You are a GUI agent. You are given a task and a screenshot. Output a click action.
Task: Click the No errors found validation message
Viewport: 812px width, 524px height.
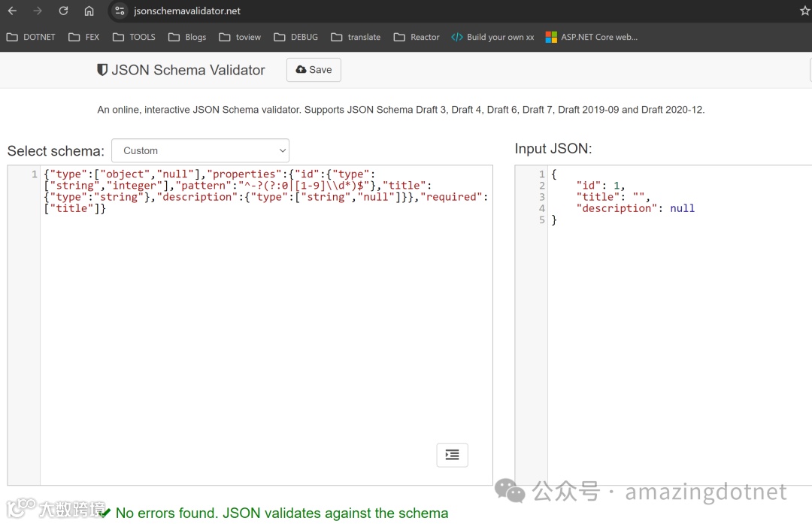[282, 513]
